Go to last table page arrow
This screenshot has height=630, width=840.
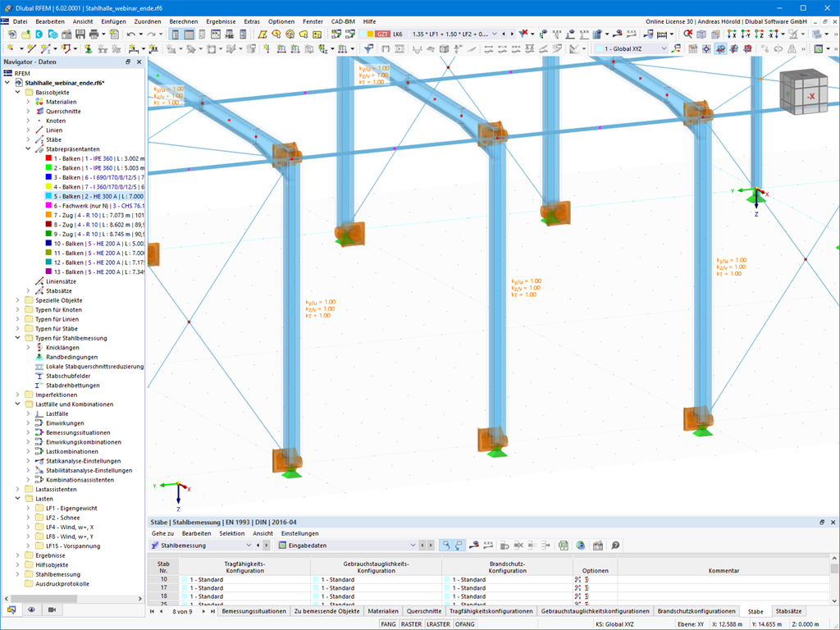[212, 611]
